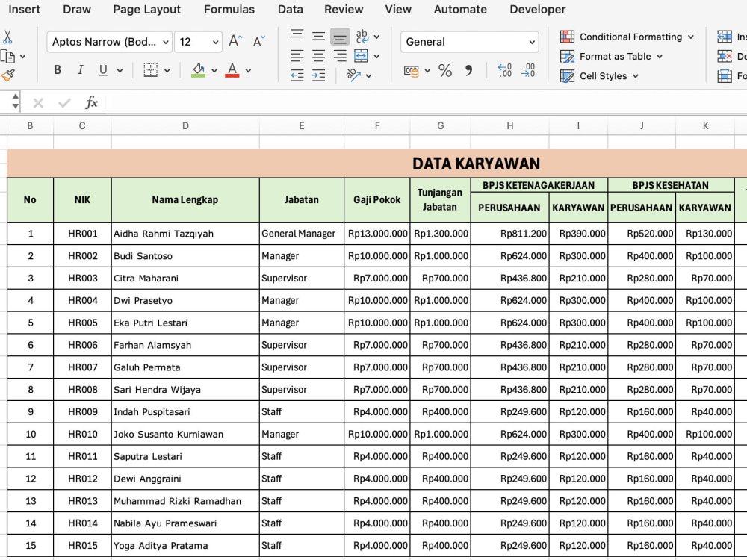Open Cell Styles gallery
Viewport: 747px width, 560px height.
(x=599, y=75)
